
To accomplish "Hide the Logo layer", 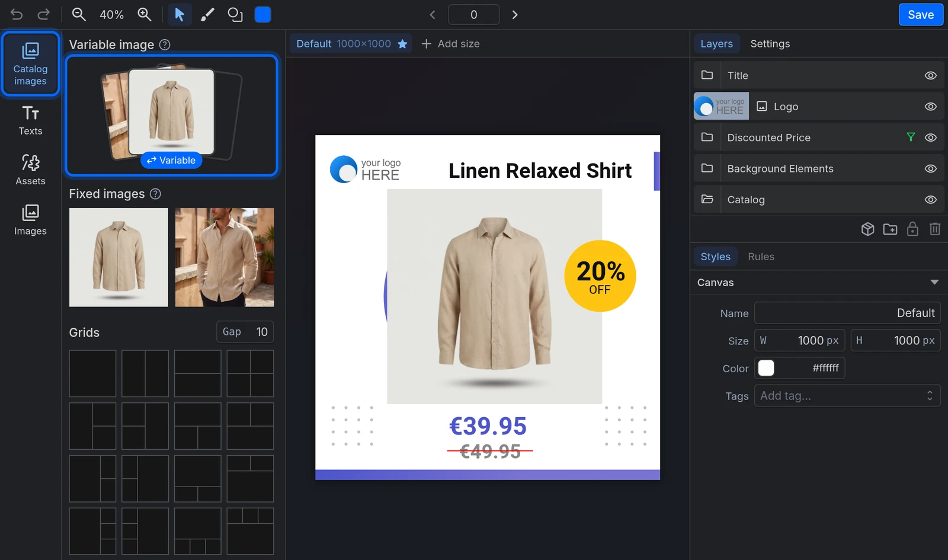I will tap(931, 107).
